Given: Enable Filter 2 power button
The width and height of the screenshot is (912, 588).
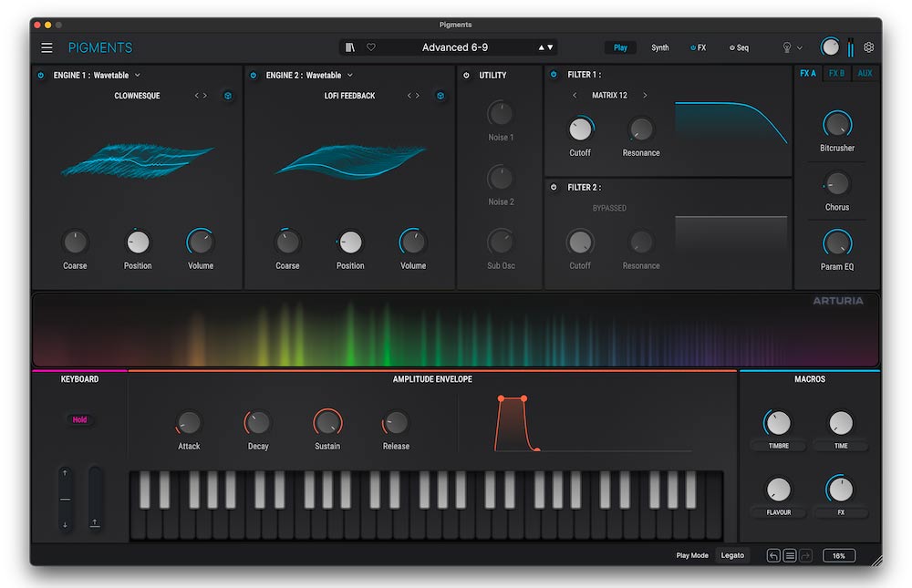Looking at the screenshot, I should 554,188.
